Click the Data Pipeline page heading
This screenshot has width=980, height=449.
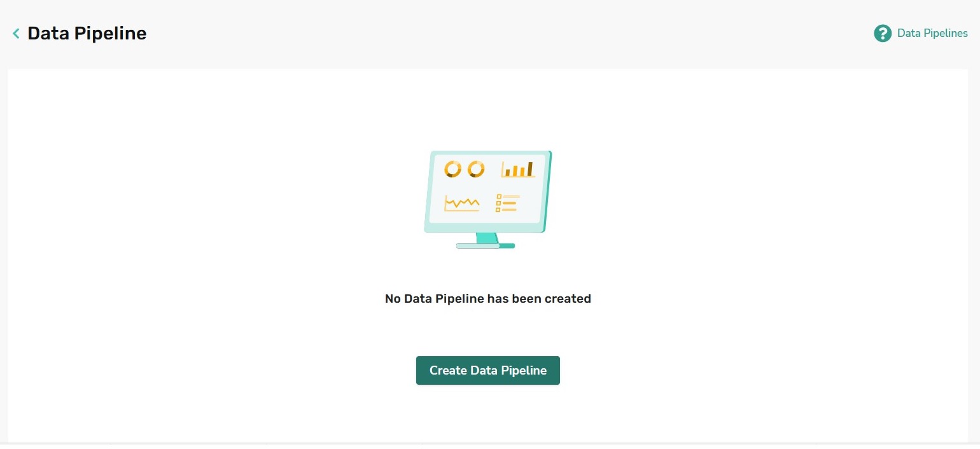(87, 33)
